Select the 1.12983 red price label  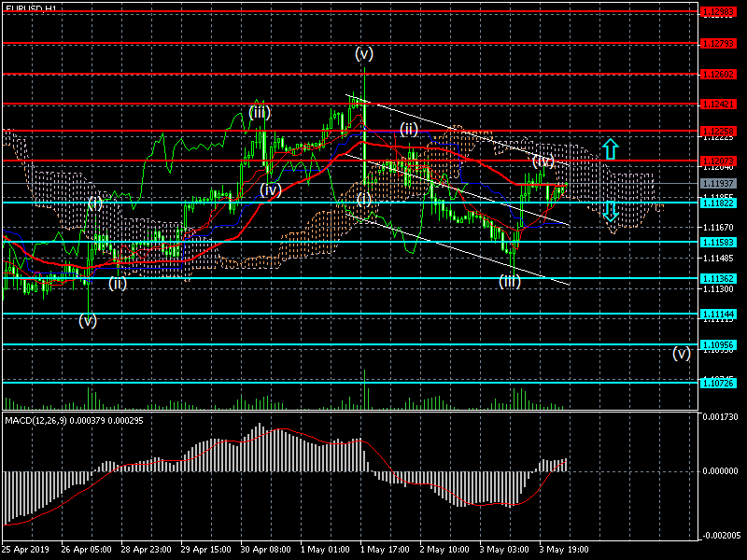718,12
